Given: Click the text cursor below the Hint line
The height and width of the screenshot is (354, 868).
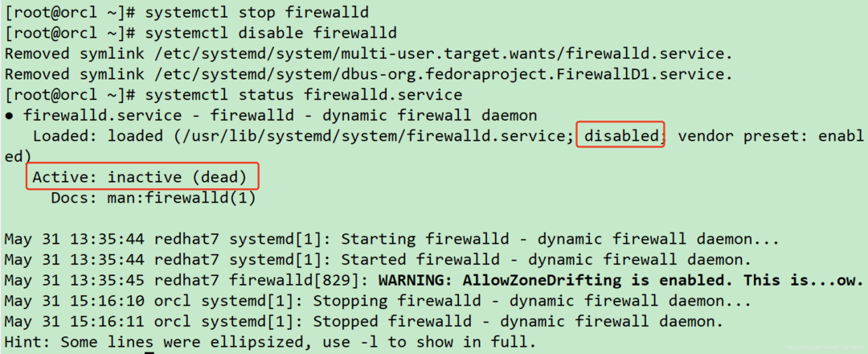Looking at the screenshot, I should coord(149,352).
